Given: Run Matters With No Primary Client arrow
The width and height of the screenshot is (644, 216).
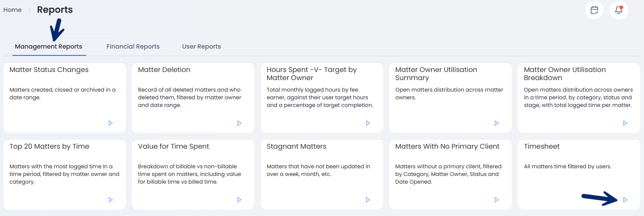Looking at the screenshot, I should pos(496,200).
